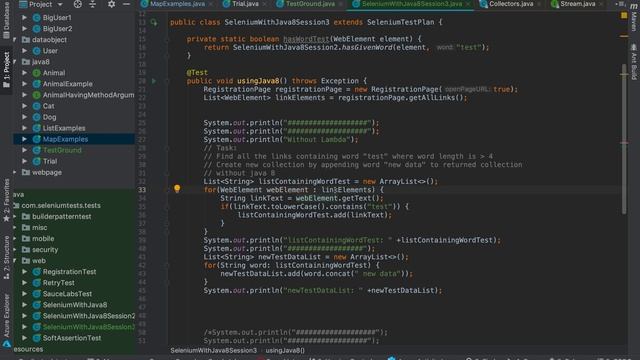Select SeleniumWithJava8 class
This screenshot has width=640, height=360.
75,305
